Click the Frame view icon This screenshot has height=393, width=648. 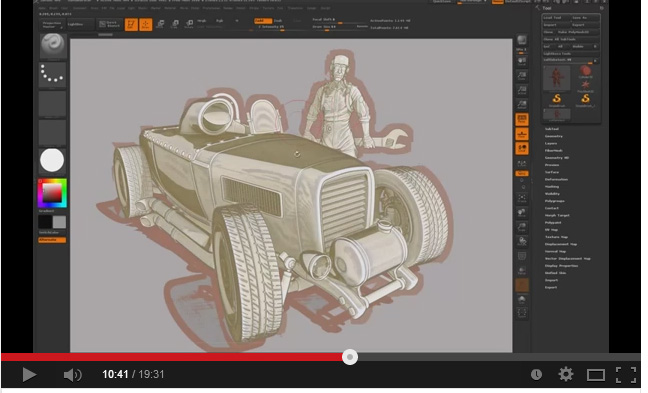coord(522,198)
